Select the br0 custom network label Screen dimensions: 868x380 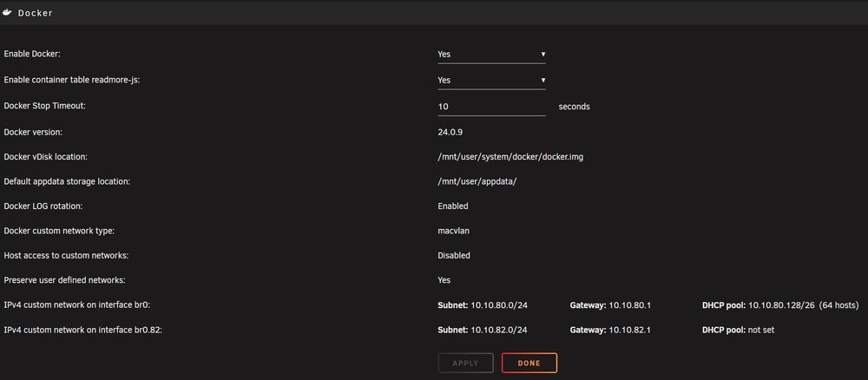coord(77,305)
